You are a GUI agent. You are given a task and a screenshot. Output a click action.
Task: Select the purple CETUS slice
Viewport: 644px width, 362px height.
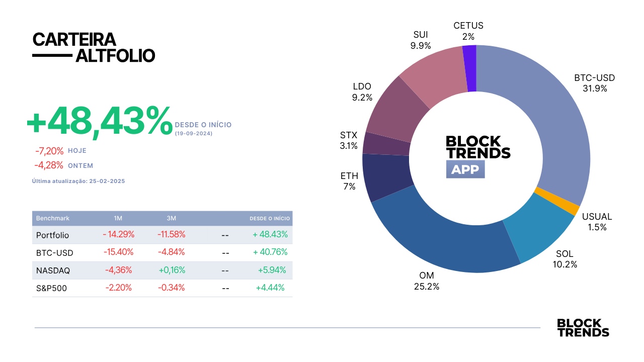click(x=469, y=68)
